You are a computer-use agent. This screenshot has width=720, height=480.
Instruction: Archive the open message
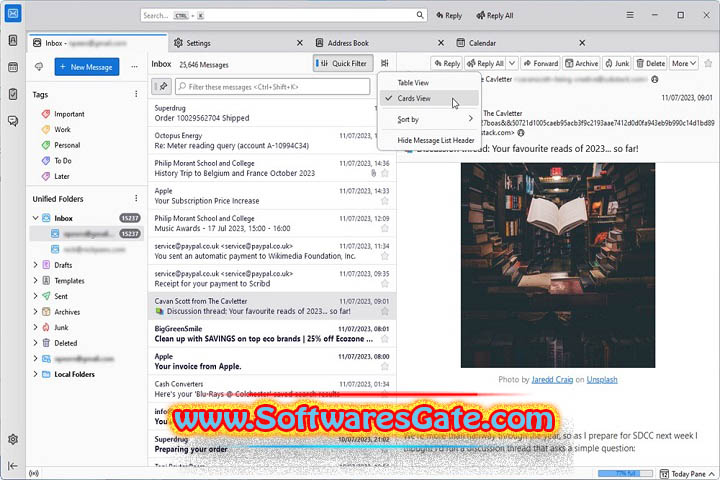(x=581, y=63)
